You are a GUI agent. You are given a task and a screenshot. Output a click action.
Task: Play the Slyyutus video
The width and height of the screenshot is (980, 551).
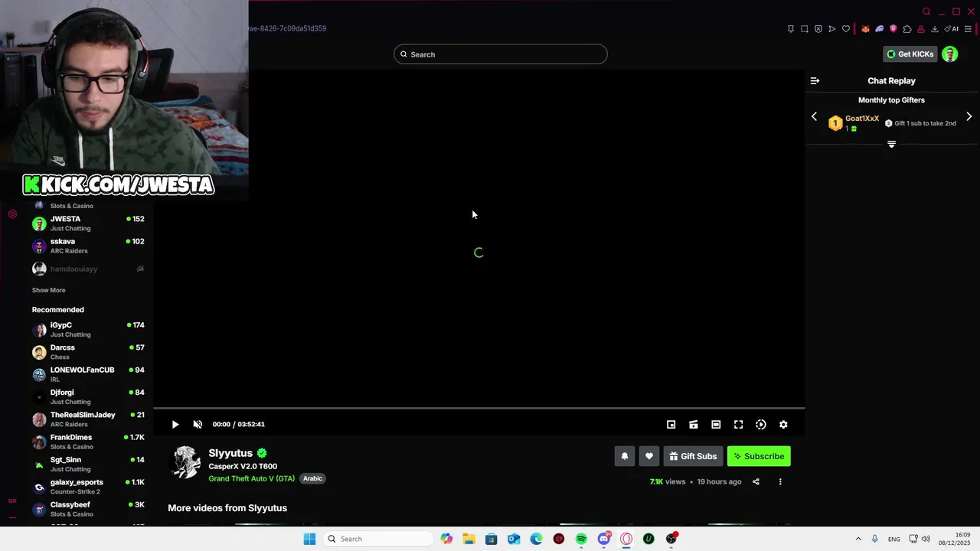coord(175,424)
